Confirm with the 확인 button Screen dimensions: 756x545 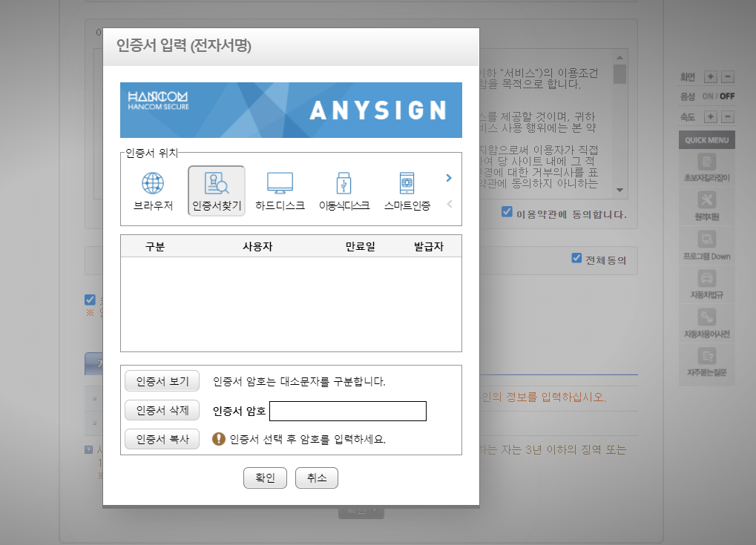click(x=265, y=478)
